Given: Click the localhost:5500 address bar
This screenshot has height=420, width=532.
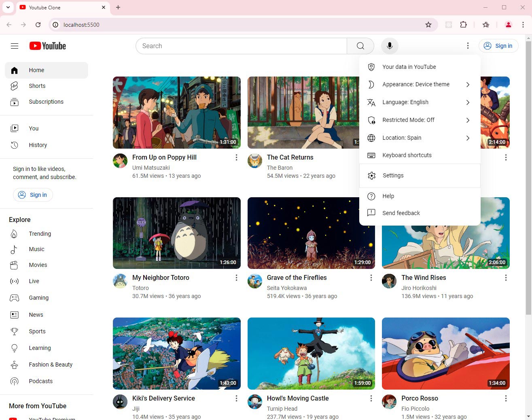Looking at the screenshot, I should 243,25.
